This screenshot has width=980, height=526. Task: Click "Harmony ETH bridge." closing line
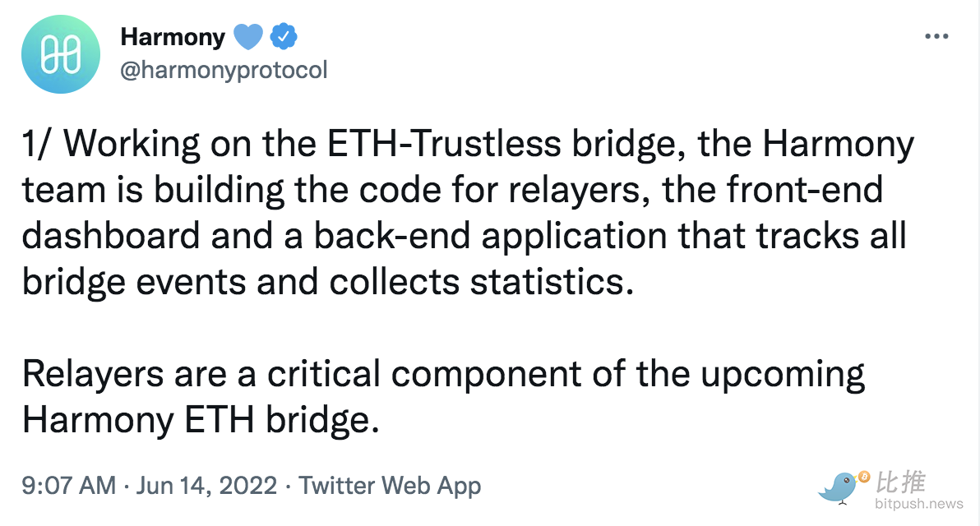point(201,420)
